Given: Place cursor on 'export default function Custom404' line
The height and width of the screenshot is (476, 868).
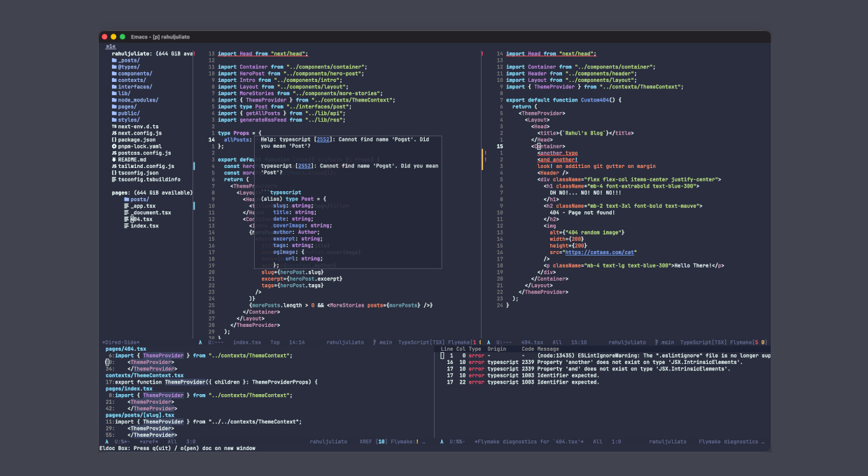Looking at the screenshot, I should coord(563,100).
